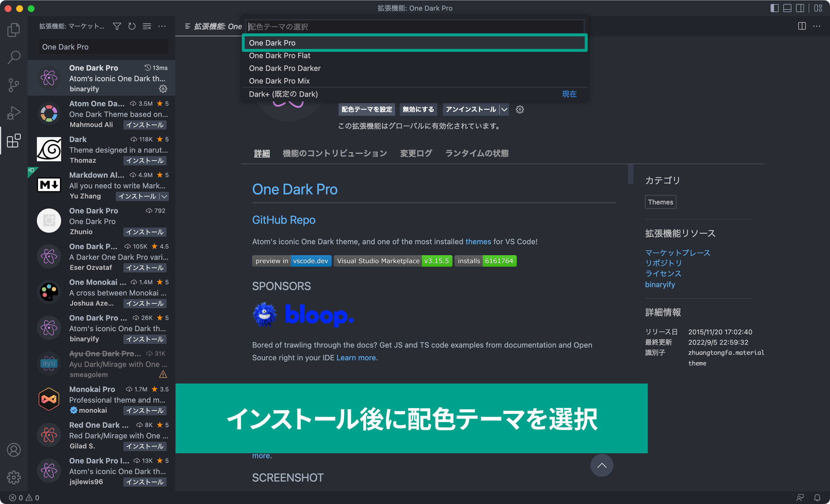Open the Explorer view in activity bar
830x504 pixels.
(14, 30)
